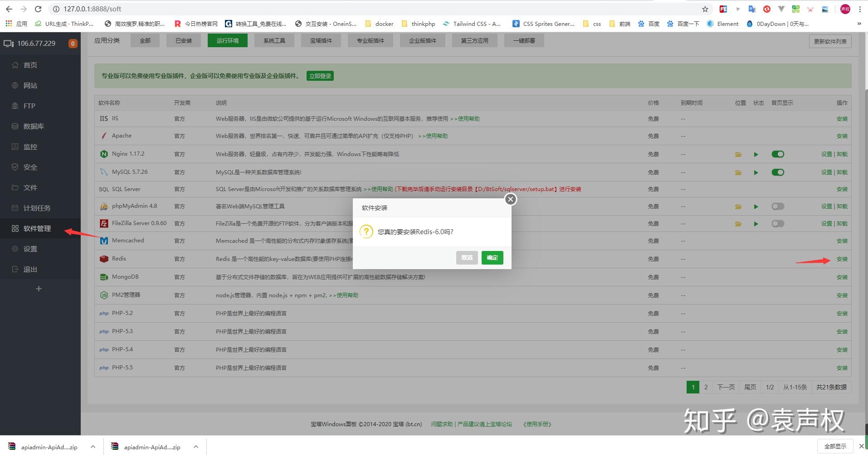Confirm Redis install with 确定 button
Viewport: 868px width, 457px height.
pos(493,258)
